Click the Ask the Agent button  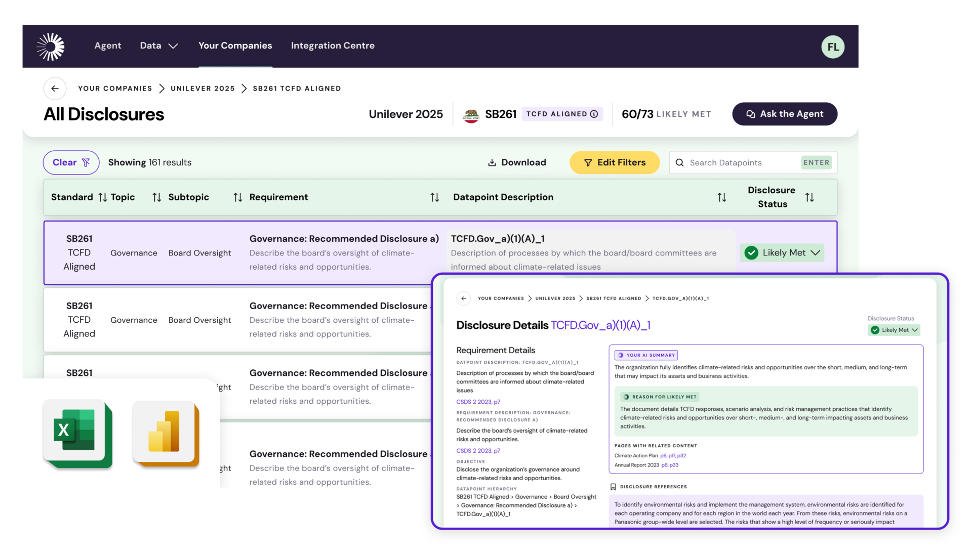pos(784,114)
